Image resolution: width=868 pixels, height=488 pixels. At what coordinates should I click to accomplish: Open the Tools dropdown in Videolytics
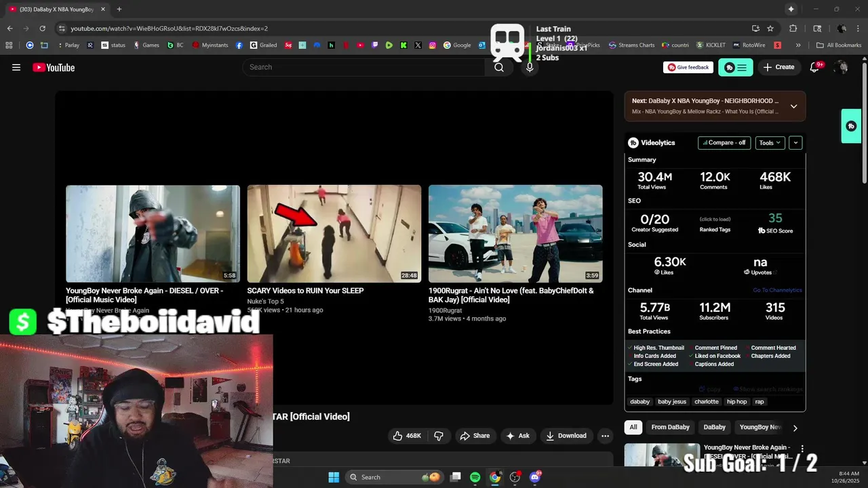[x=770, y=143]
